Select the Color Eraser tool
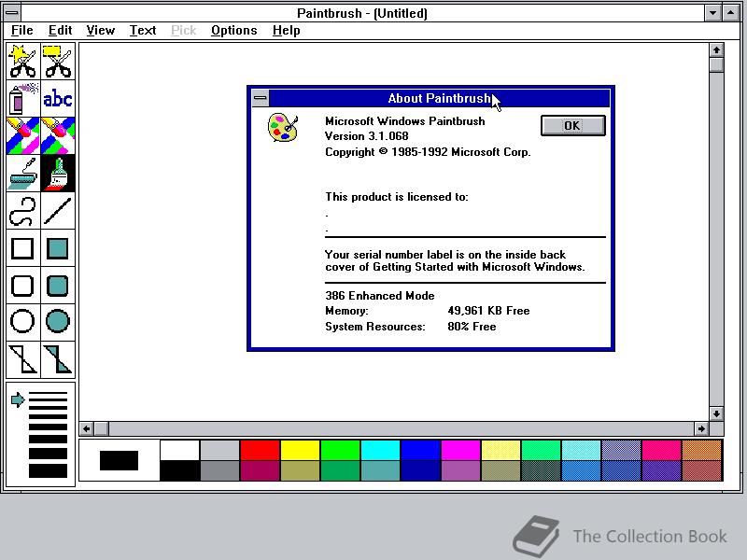The image size is (747, 560). tap(22, 135)
